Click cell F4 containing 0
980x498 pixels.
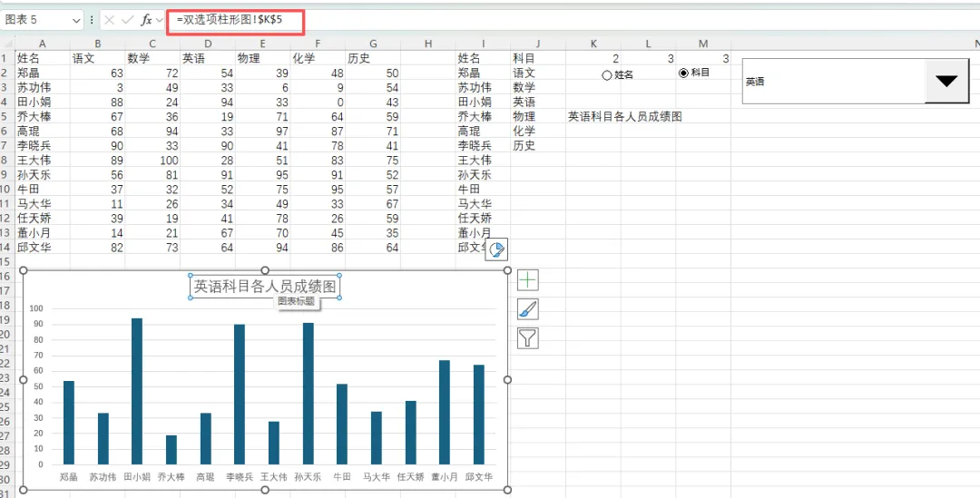tap(318, 102)
